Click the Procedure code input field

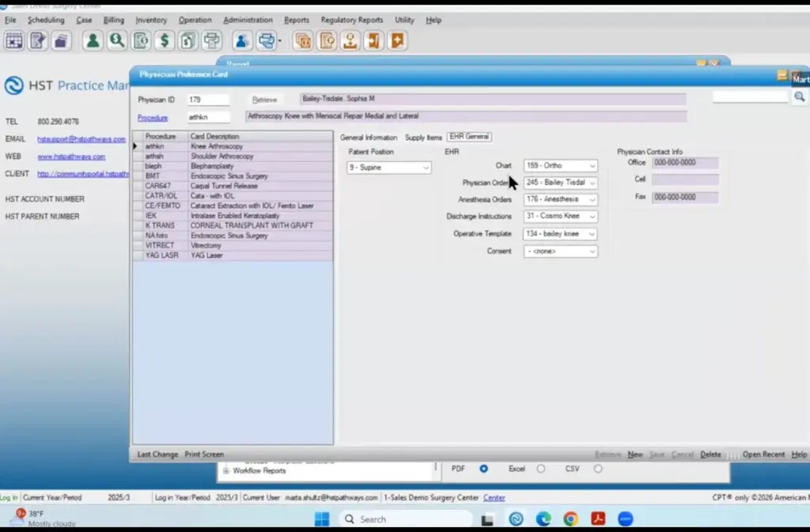pyautogui.click(x=208, y=117)
